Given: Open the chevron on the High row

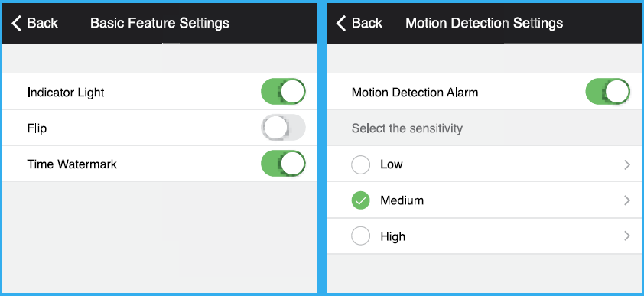Looking at the screenshot, I should [626, 236].
